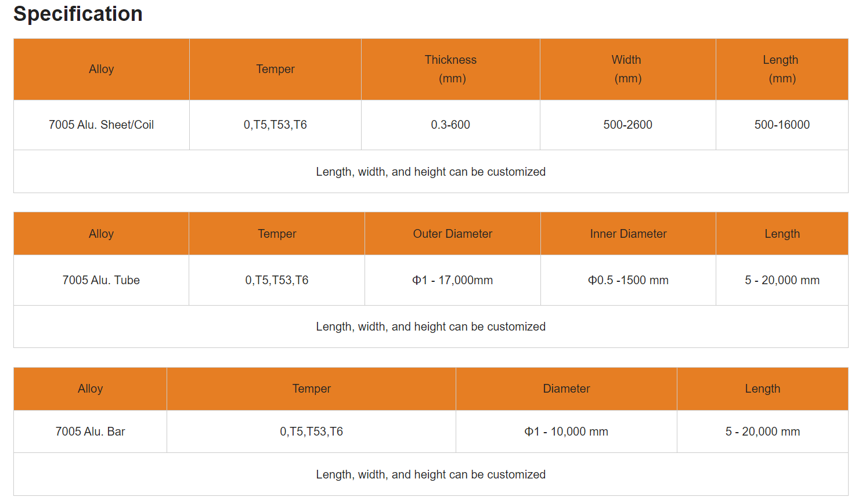Click the 0.3-600 thickness value

pos(450,125)
